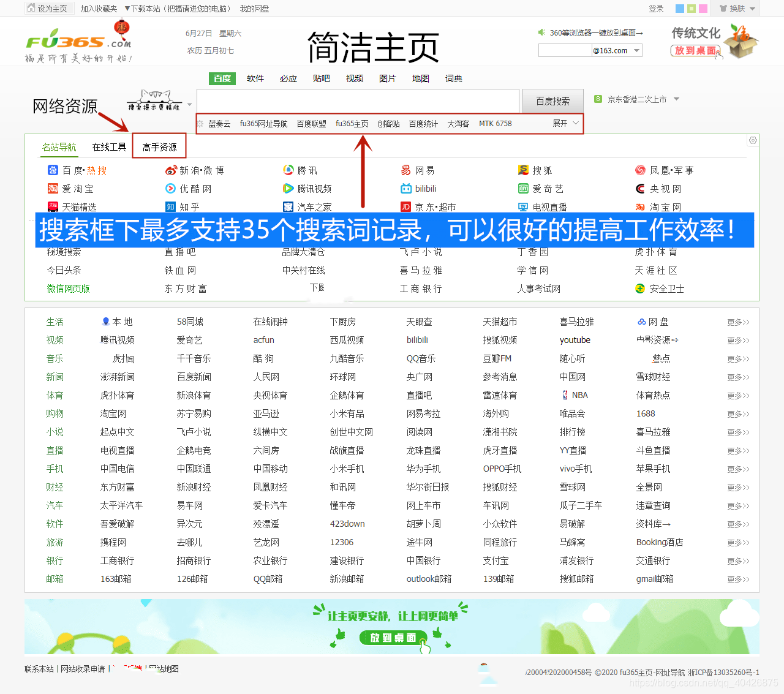Expand the search history with 展开
The width and height of the screenshot is (784, 694).
coord(566,123)
